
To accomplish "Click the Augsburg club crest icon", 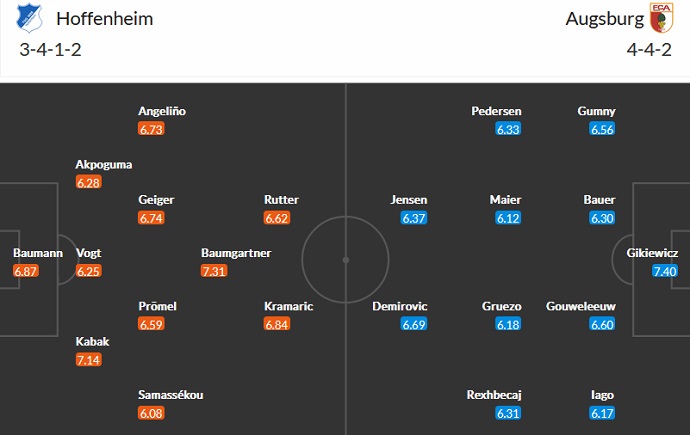I will pyautogui.click(x=660, y=18).
